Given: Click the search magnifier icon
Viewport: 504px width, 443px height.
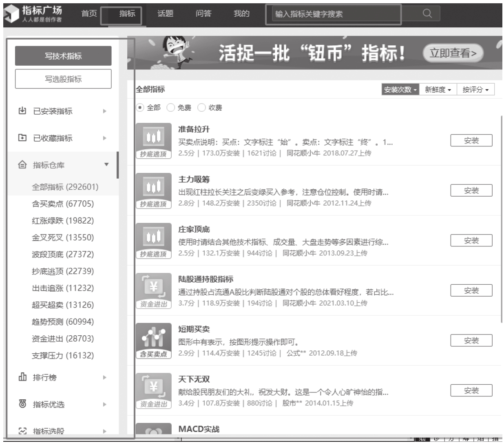Looking at the screenshot, I should [427, 13].
